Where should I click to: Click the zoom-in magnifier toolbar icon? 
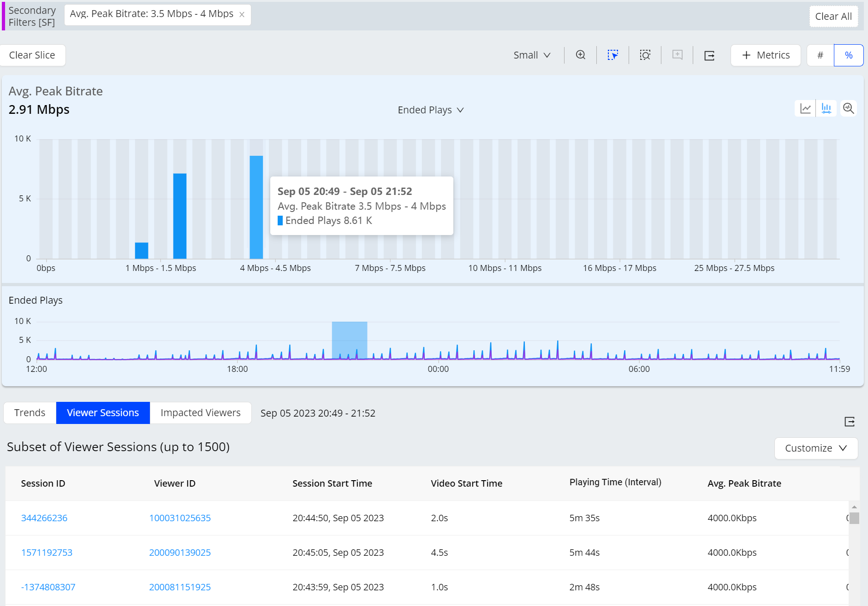coord(581,55)
